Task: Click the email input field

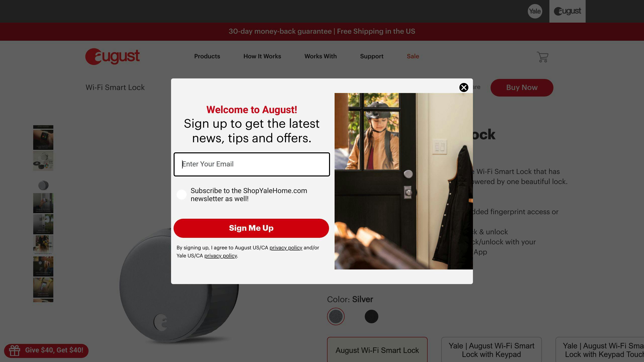Action: (x=251, y=164)
